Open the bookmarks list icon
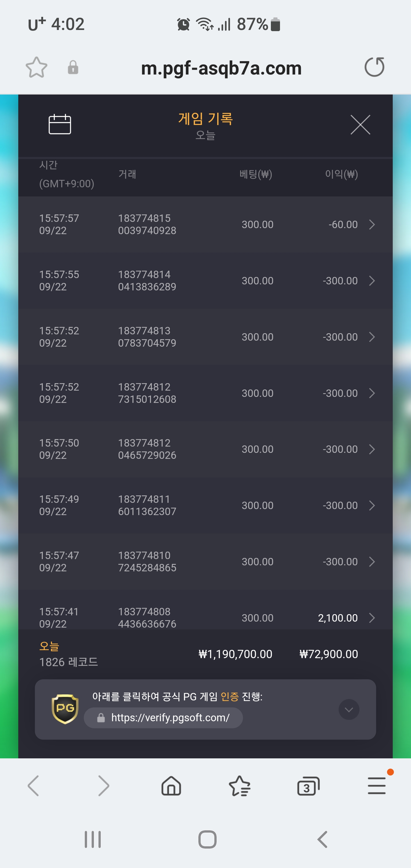 pyautogui.click(x=239, y=786)
